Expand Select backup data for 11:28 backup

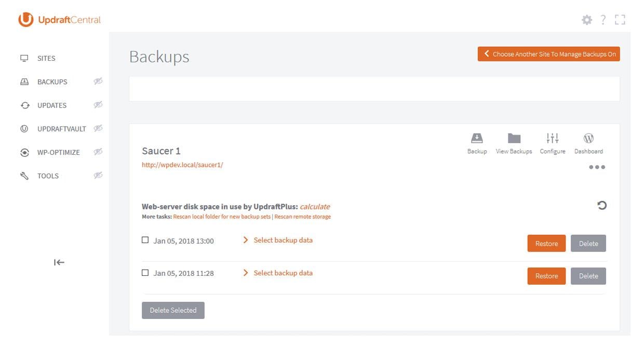(278, 273)
